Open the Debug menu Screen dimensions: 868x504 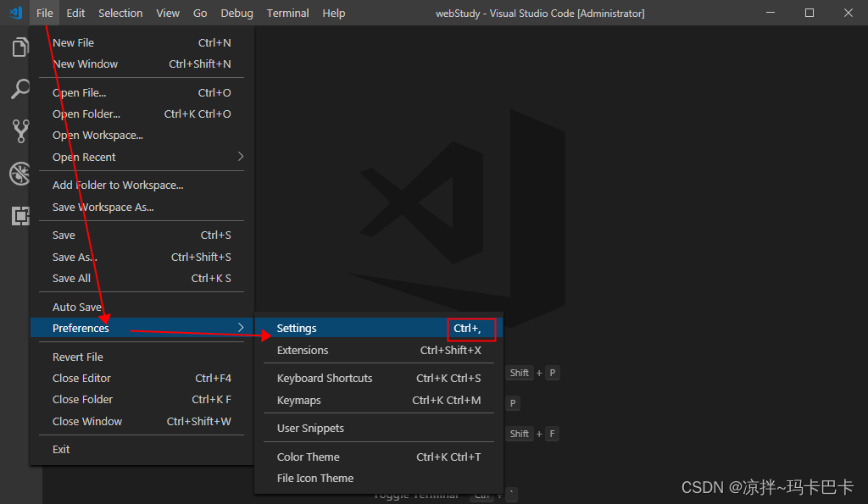coord(237,13)
